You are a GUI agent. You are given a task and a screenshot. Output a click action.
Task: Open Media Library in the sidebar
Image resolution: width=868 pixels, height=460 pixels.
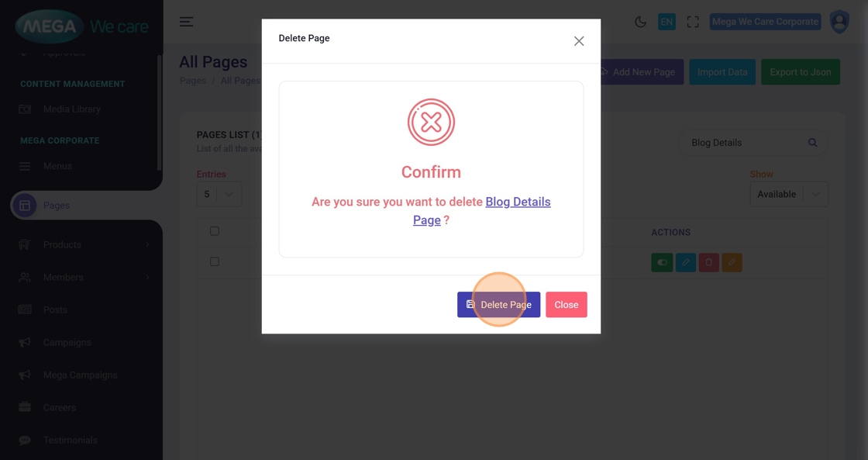(71, 109)
